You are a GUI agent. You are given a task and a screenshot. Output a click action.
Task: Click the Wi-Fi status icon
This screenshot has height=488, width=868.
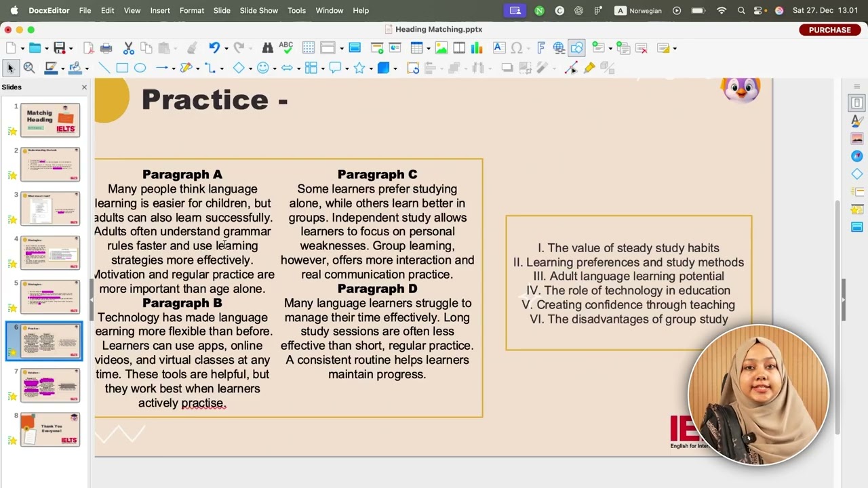722,10
